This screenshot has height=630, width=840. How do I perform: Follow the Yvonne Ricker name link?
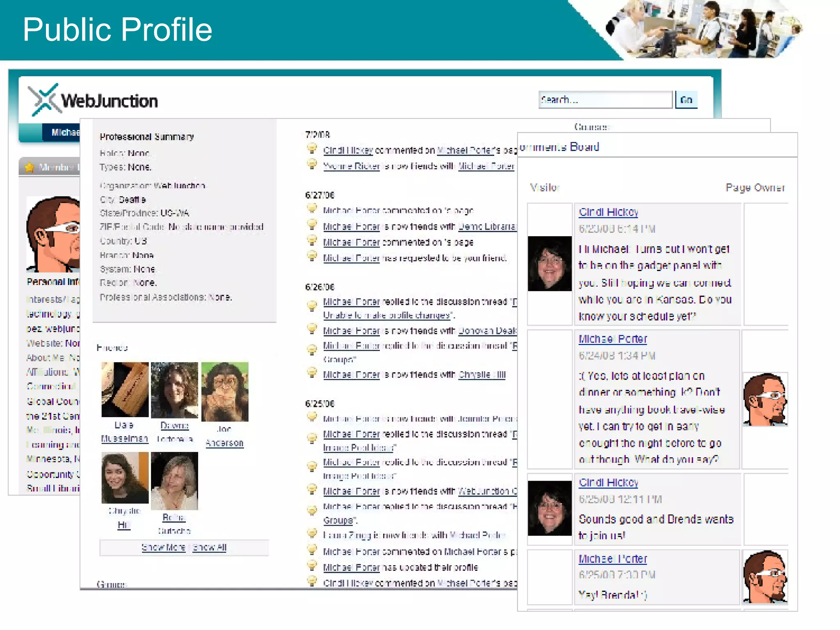[x=351, y=166]
